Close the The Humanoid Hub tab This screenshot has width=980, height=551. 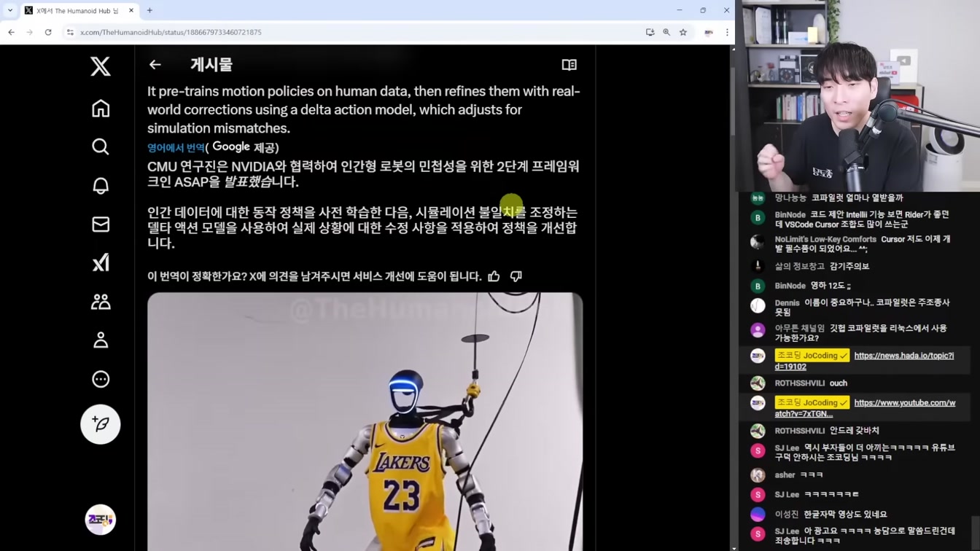click(x=131, y=10)
